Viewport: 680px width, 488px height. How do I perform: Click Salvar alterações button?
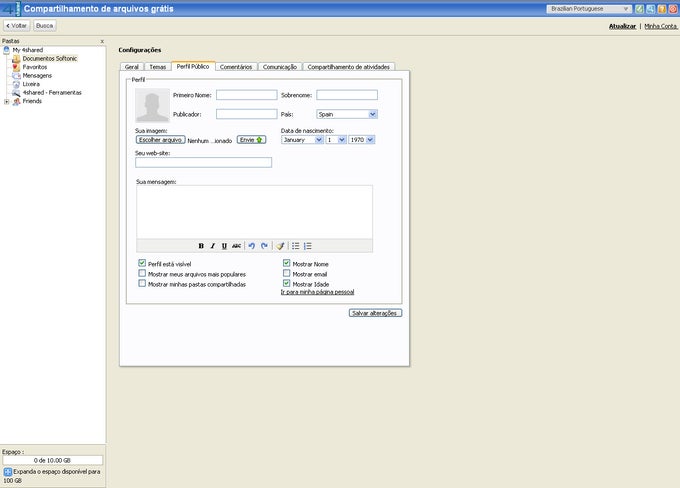tap(375, 313)
